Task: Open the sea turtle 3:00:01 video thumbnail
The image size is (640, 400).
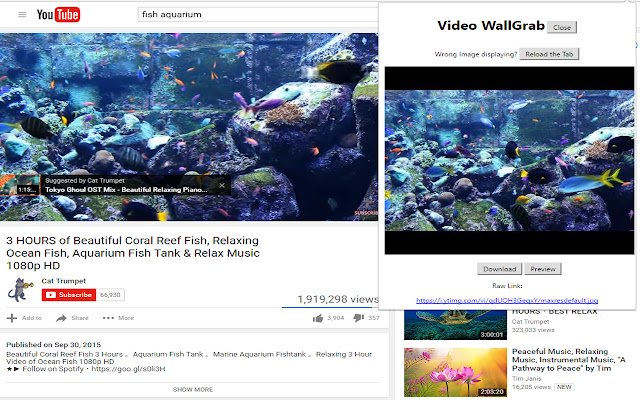Action: click(456, 325)
